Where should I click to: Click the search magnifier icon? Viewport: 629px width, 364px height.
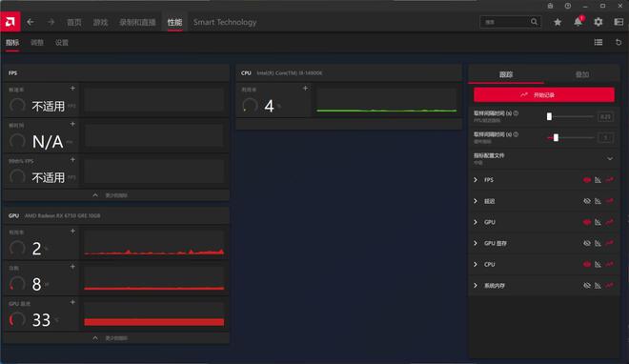click(534, 22)
